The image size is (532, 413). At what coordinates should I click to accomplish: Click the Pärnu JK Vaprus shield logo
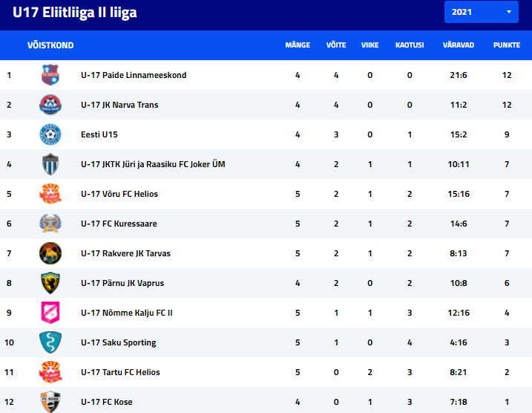pos(50,283)
